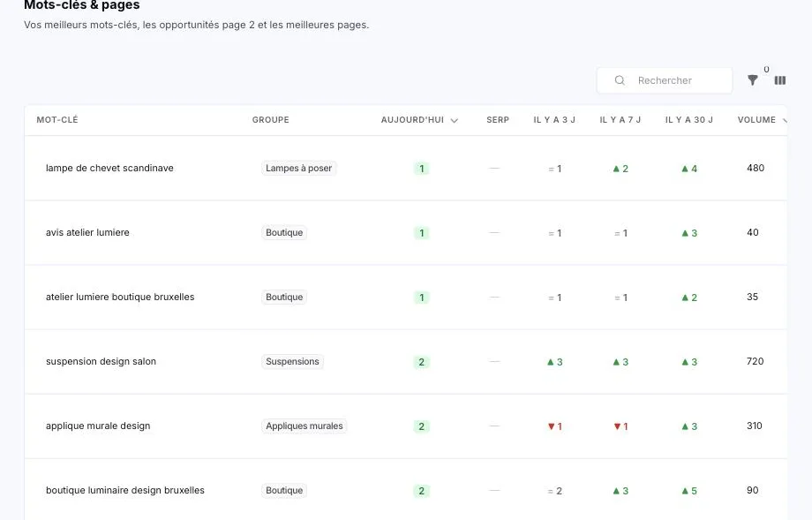Open the column settings icon
Screen dimensions: 812x520
pos(780,80)
